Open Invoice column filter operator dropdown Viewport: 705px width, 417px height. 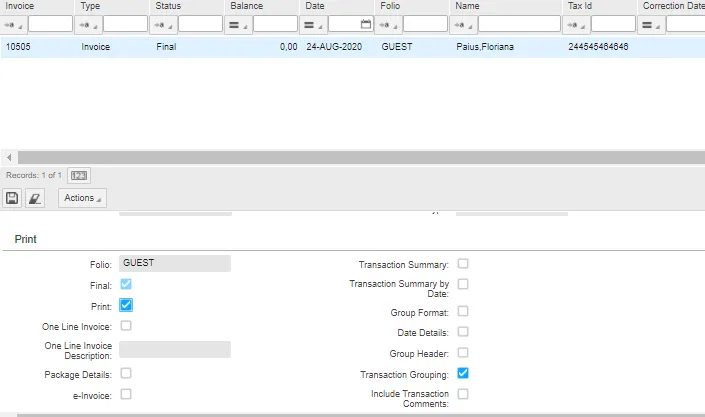tap(13, 25)
